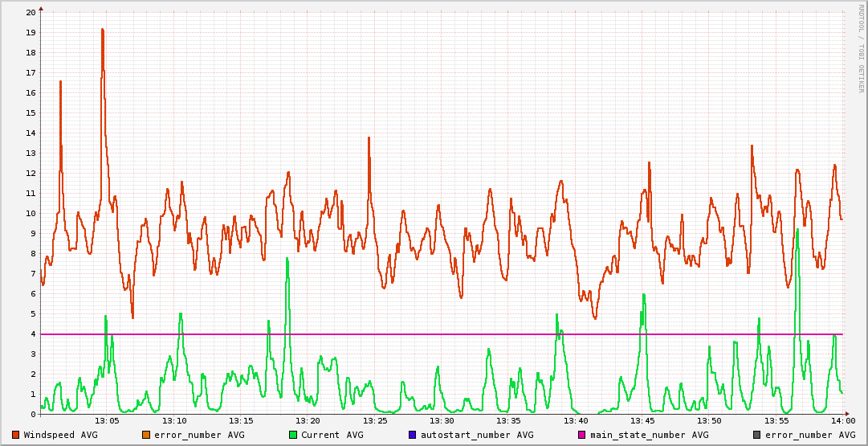Click the magenta main_state_number legend swatch

pyautogui.click(x=582, y=435)
